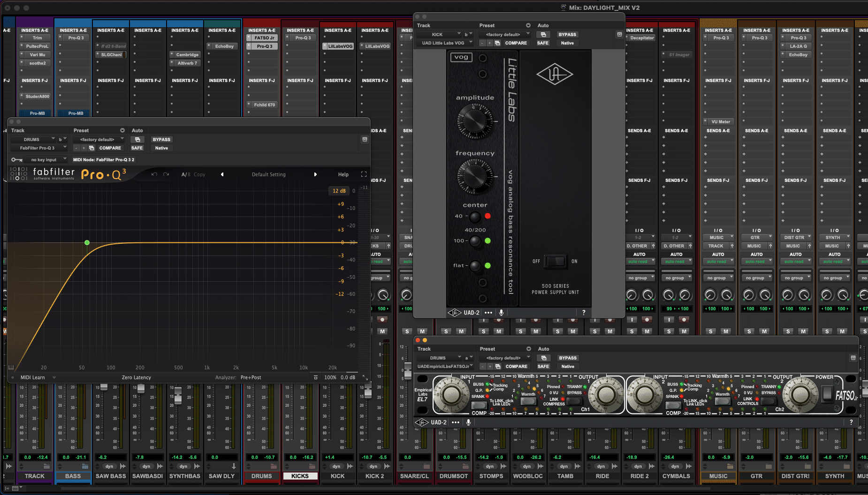
Task: Click the Solo button on SYNTH channel
Action: [x=827, y=331]
